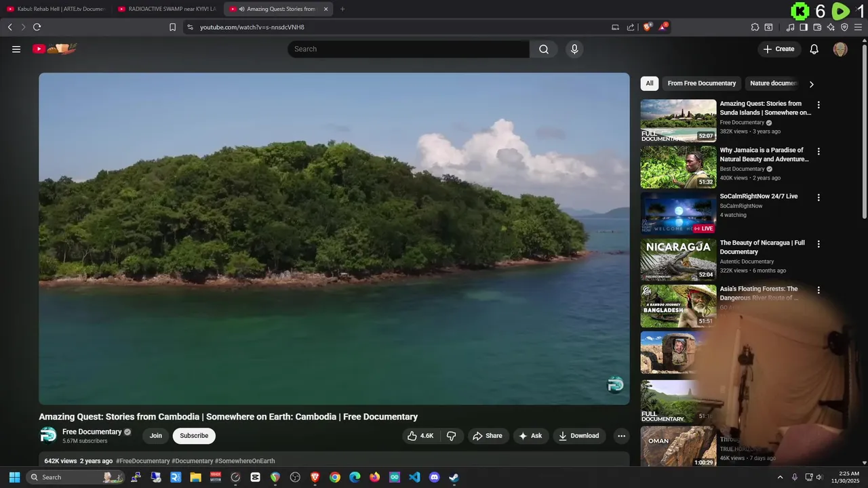This screenshot has width=868, height=488.
Task: Open File Explorer from the taskbar
Action: click(x=195, y=477)
